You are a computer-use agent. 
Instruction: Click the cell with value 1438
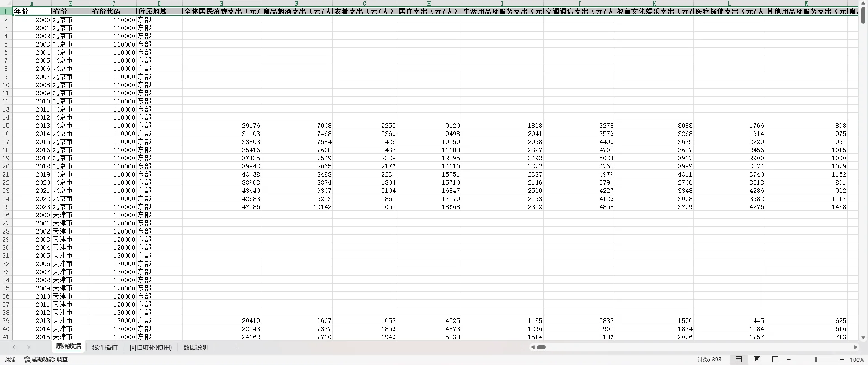[x=806, y=207]
